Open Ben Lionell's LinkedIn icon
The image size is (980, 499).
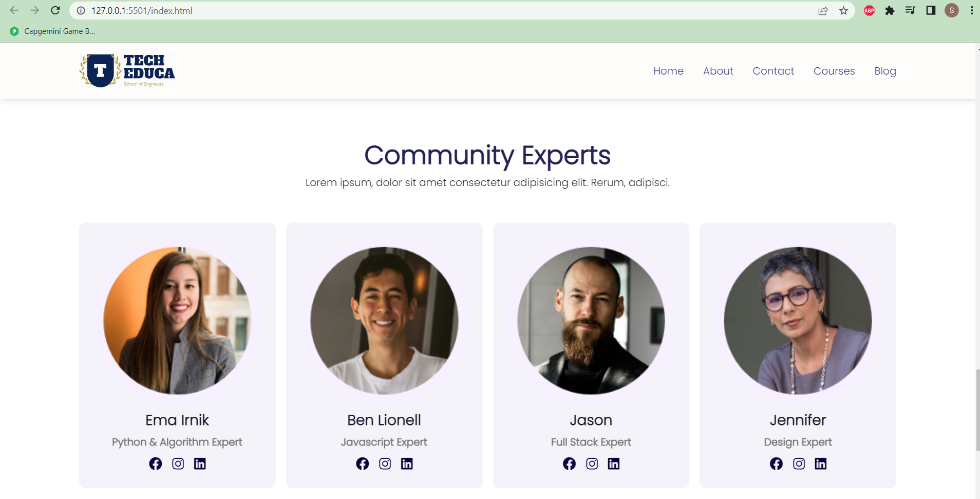pos(406,463)
